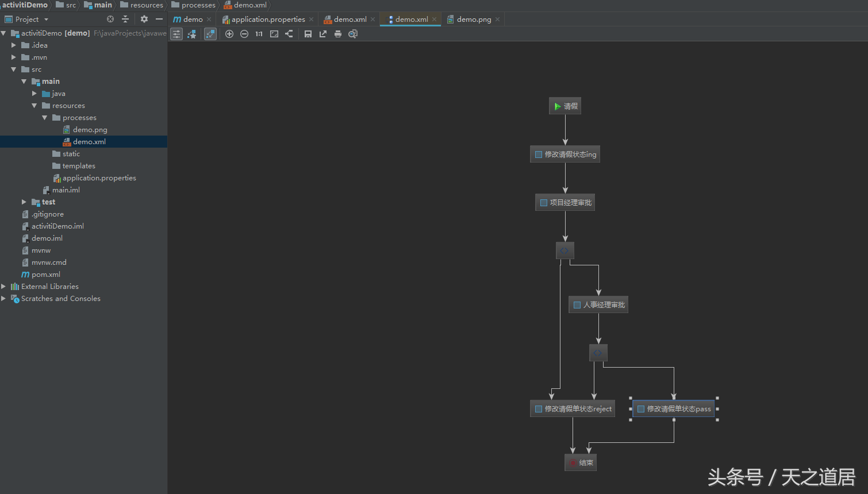The width and height of the screenshot is (868, 494).
Task: Export diagram to file icon
Action: (x=323, y=34)
